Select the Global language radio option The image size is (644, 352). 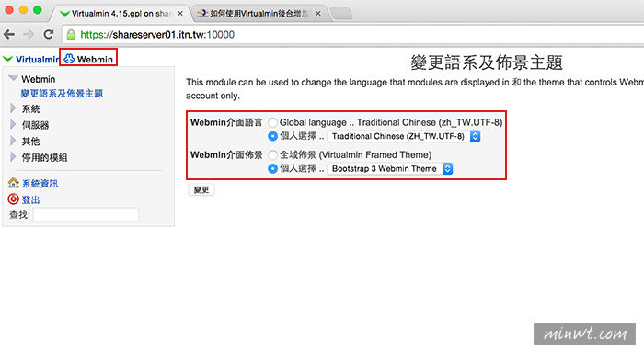click(x=272, y=122)
